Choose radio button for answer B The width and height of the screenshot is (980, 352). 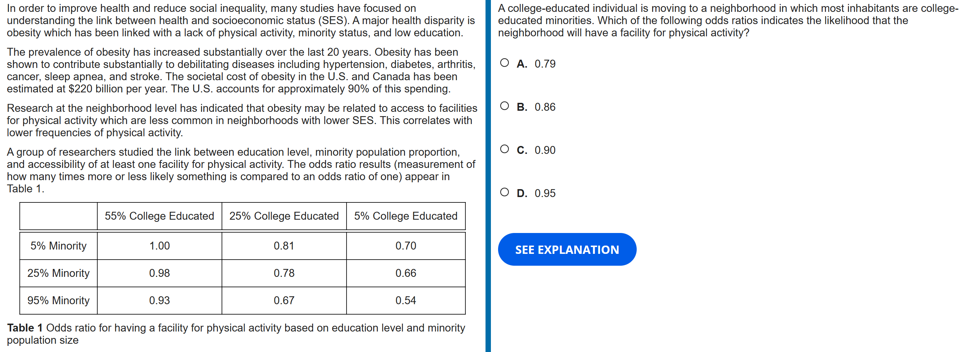[x=504, y=106]
